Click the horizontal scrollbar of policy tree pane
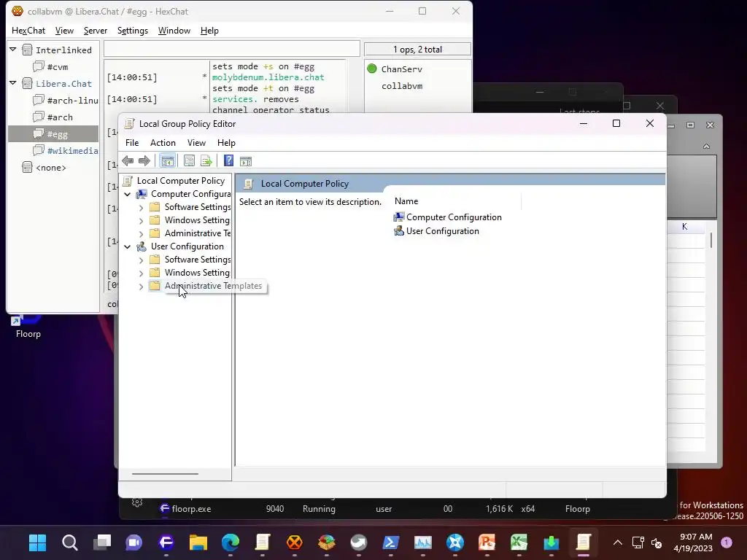This screenshot has width=747, height=560. 165,474
